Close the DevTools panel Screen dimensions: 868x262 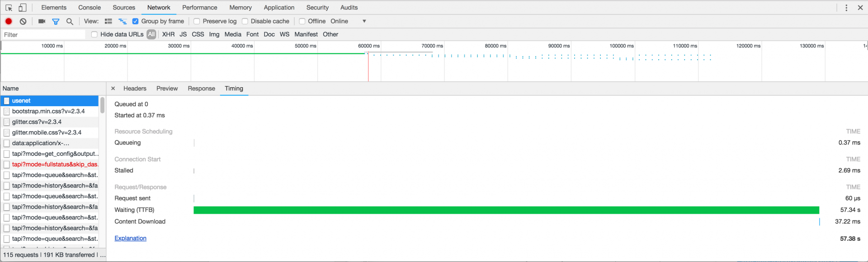point(860,8)
